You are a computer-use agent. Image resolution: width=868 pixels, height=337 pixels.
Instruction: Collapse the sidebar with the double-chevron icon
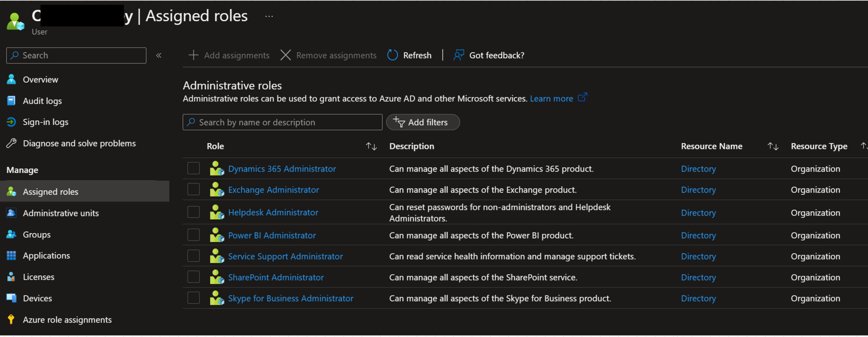pos(159,55)
